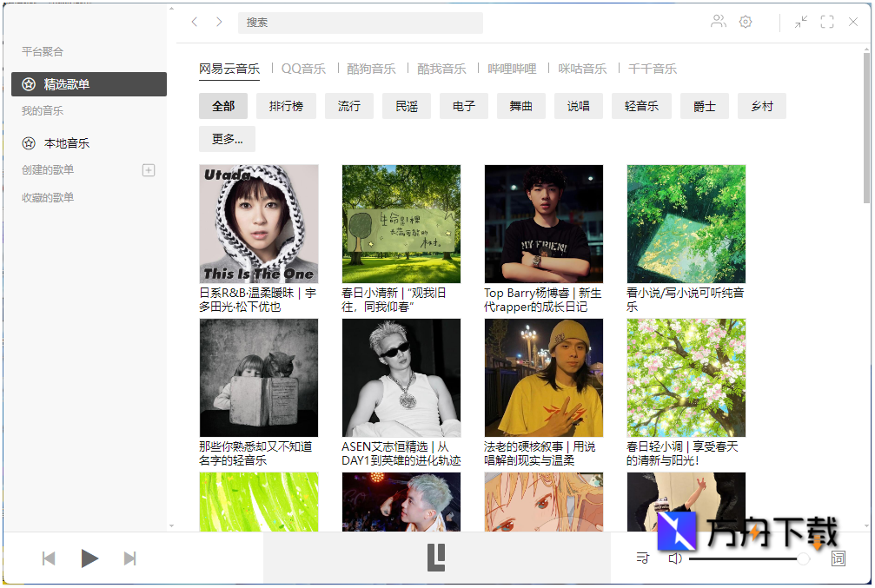Adjust the volume slider
This screenshot has width=875, height=588.
tap(749, 558)
